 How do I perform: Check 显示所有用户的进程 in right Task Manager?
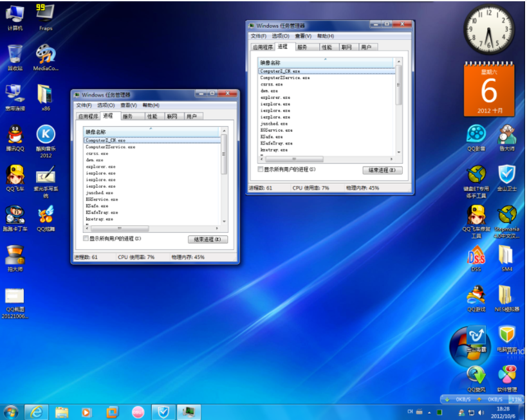click(261, 169)
